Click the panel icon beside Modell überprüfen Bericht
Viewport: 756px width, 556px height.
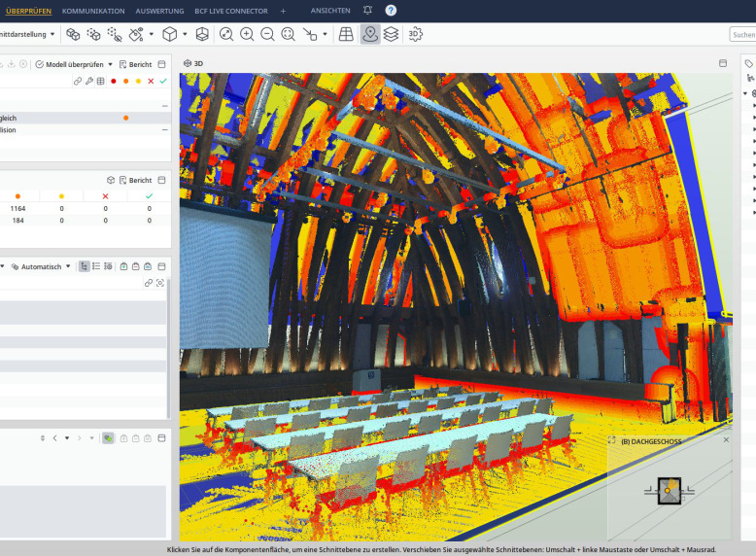click(x=162, y=64)
